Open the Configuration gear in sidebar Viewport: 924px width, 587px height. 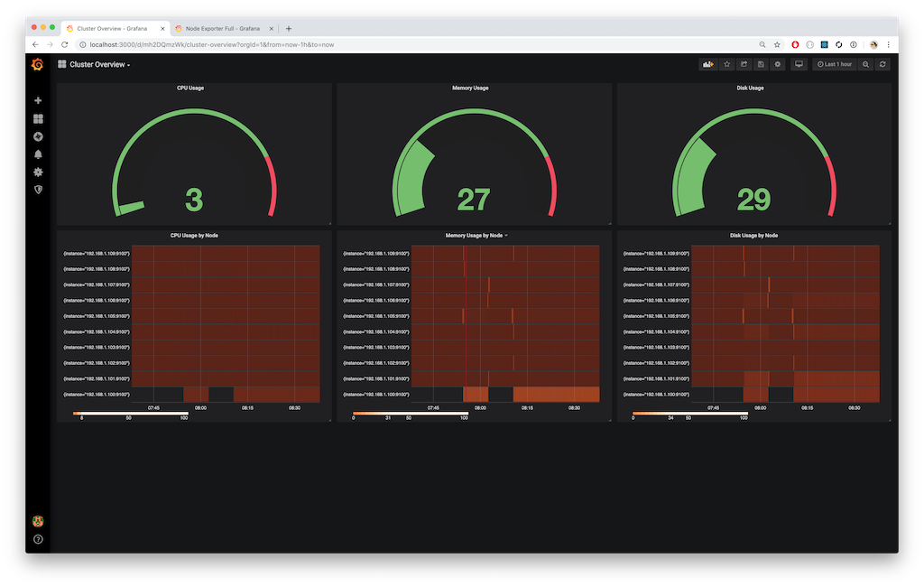[x=38, y=172]
